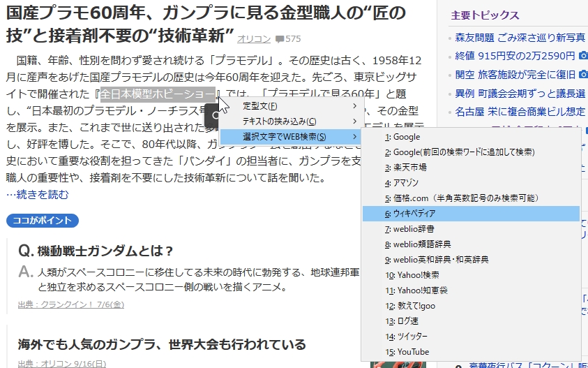The width and height of the screenshot is (588, 368).
Task: Click camera icon beside 終値 topic
Action: [x=583, y=56]
